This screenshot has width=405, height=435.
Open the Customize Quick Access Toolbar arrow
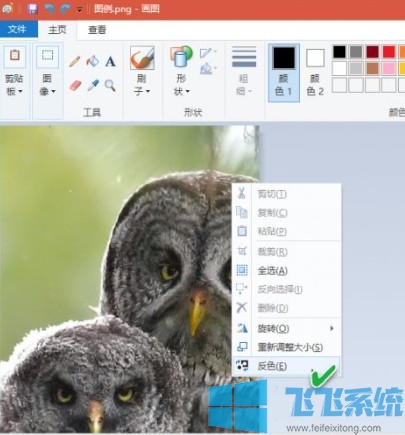pyautogui.click(x=79, y=10)
